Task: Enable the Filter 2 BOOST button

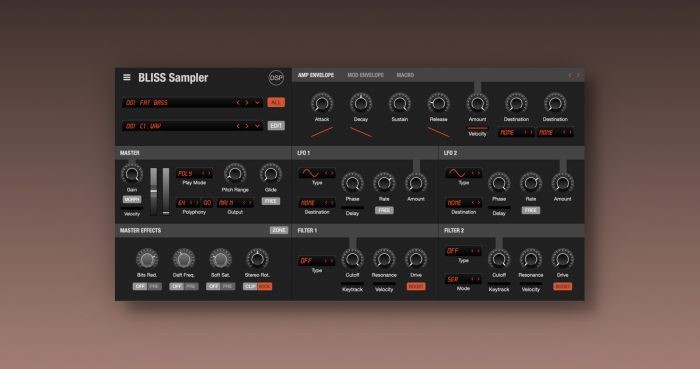Action: (562, 286)
